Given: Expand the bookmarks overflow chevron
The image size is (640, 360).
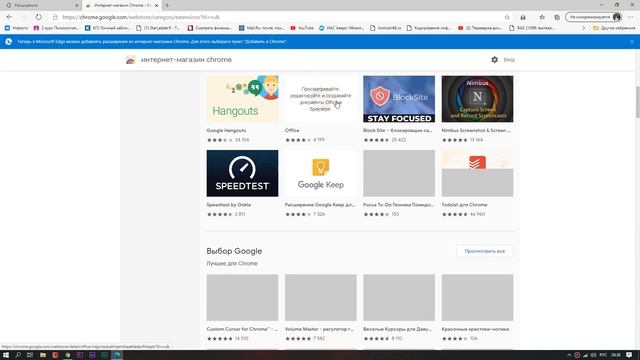Looking at the screenshot, I should click(x=584, y=28).
